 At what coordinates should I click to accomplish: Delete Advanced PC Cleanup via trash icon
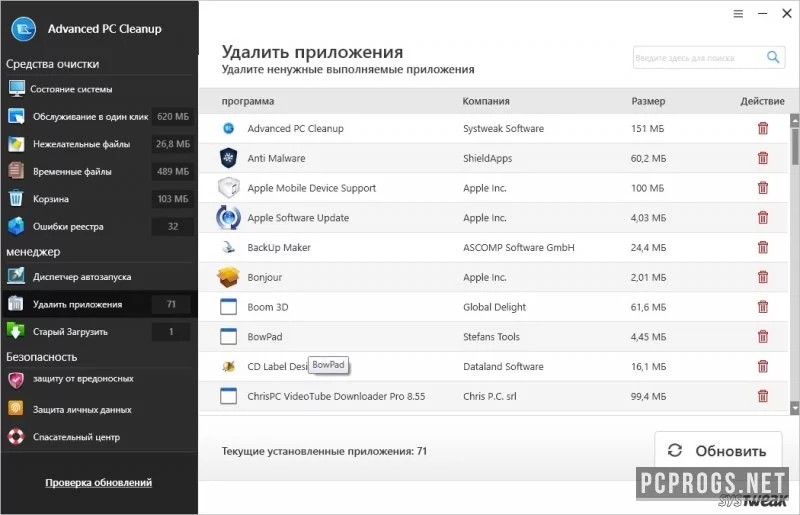763,128
